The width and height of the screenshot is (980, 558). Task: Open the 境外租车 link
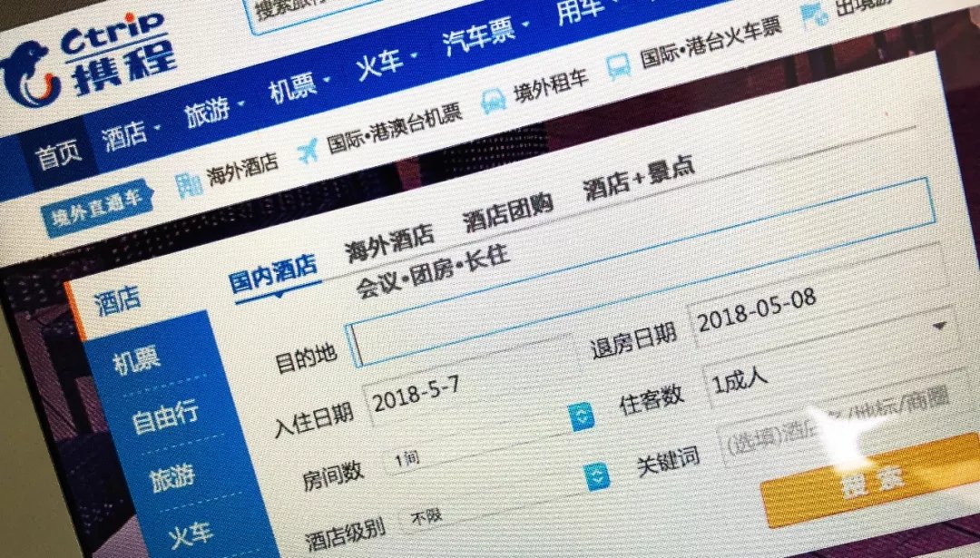click(x=550, y=86)
